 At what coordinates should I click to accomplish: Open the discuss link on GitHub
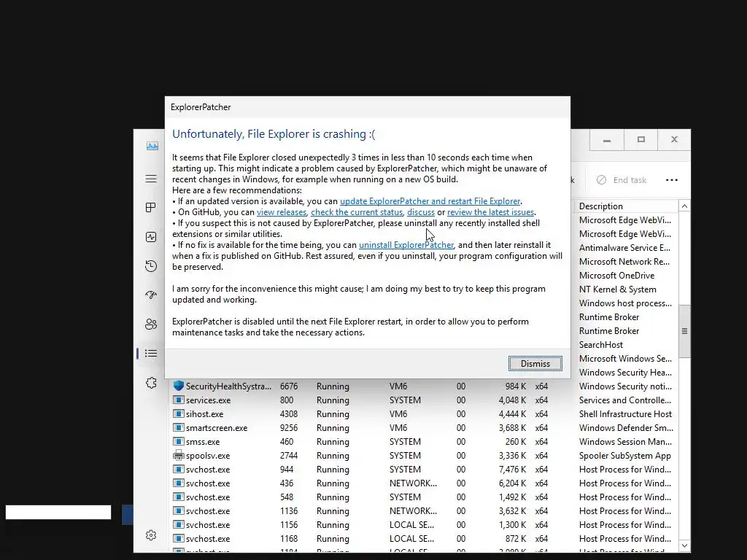tap(421, 212)
